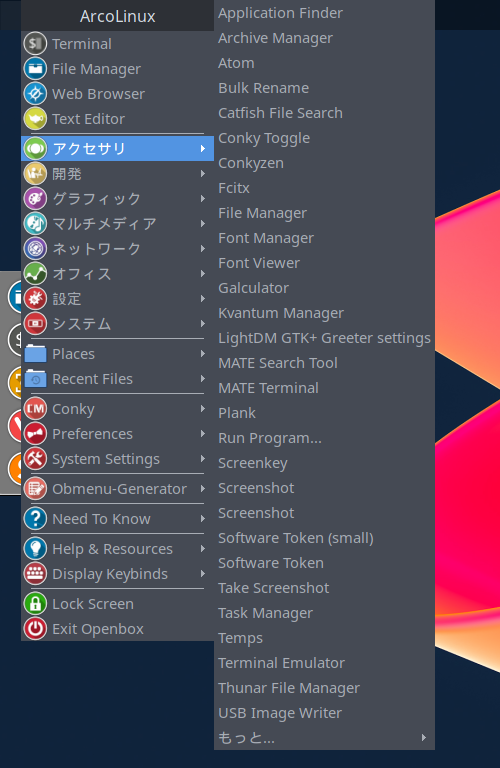This screenshot has width=500, height=768.
Task: Launch Terminal Emulator
Action: tap(324, 662)
